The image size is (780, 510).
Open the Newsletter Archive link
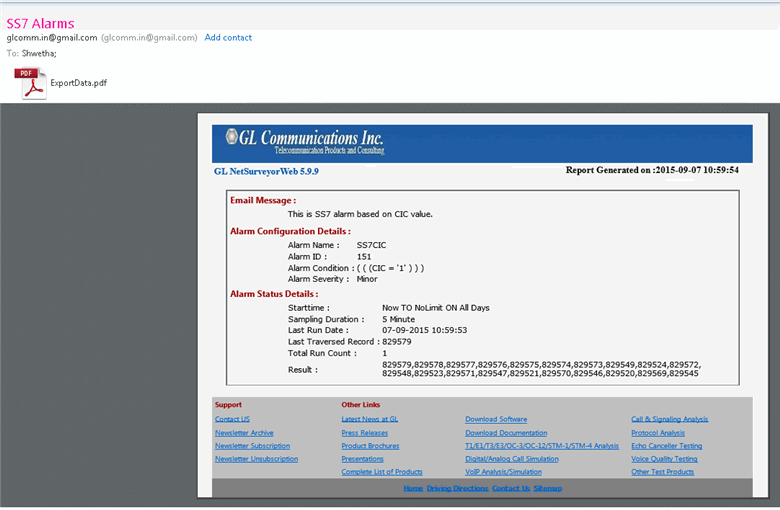coord(244,433)
